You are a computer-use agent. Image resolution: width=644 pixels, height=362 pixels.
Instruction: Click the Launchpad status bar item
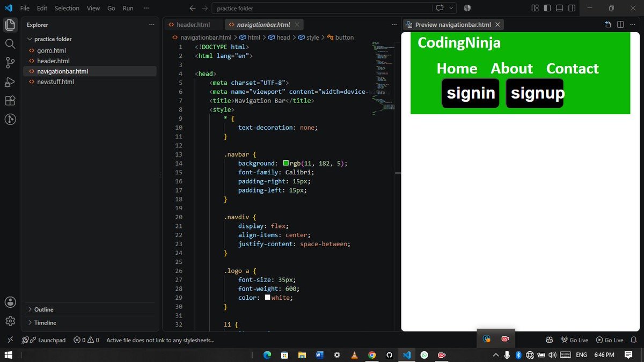pyautogui.click(x=44, y=340)
